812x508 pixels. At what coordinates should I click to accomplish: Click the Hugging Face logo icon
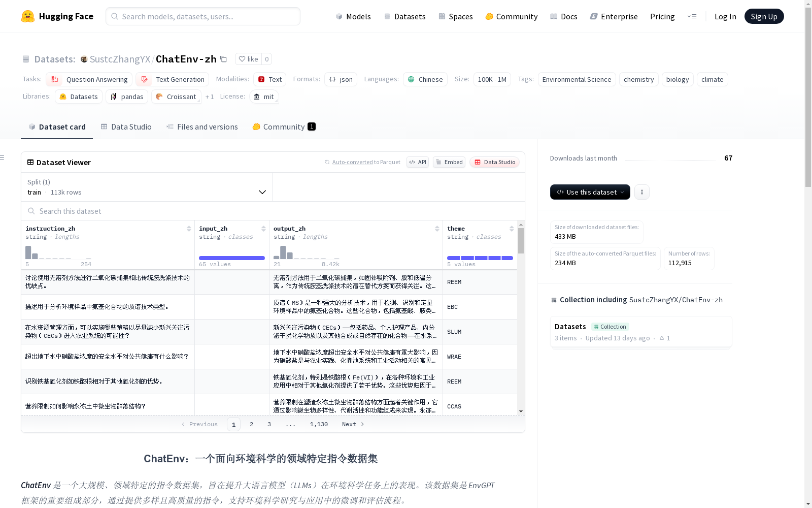point(28,16)
